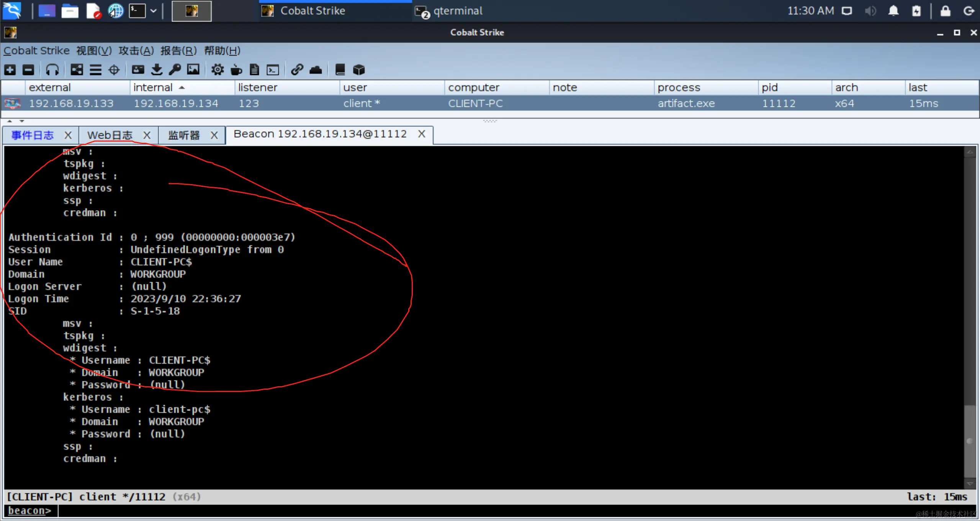Viewport: 980px width, 521px height.
Task: Open manage web server cloud icon
Action: [316, 70]
